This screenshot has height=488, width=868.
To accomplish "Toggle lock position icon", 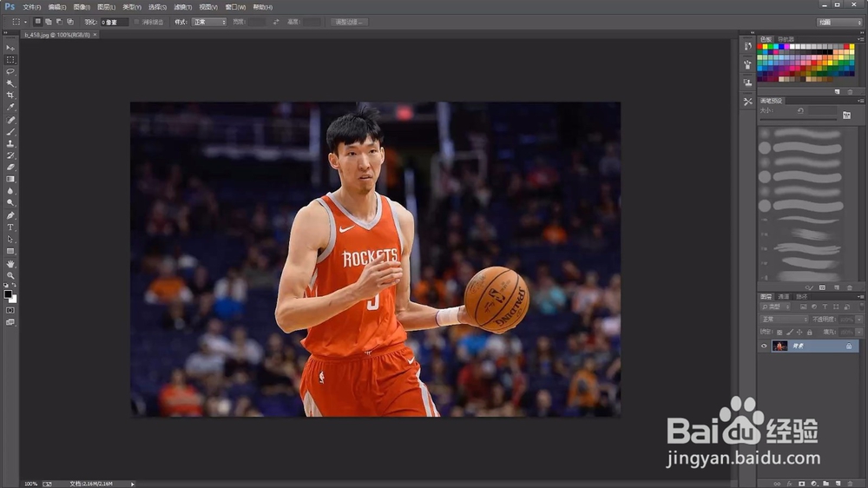I will tap(799, 333).
